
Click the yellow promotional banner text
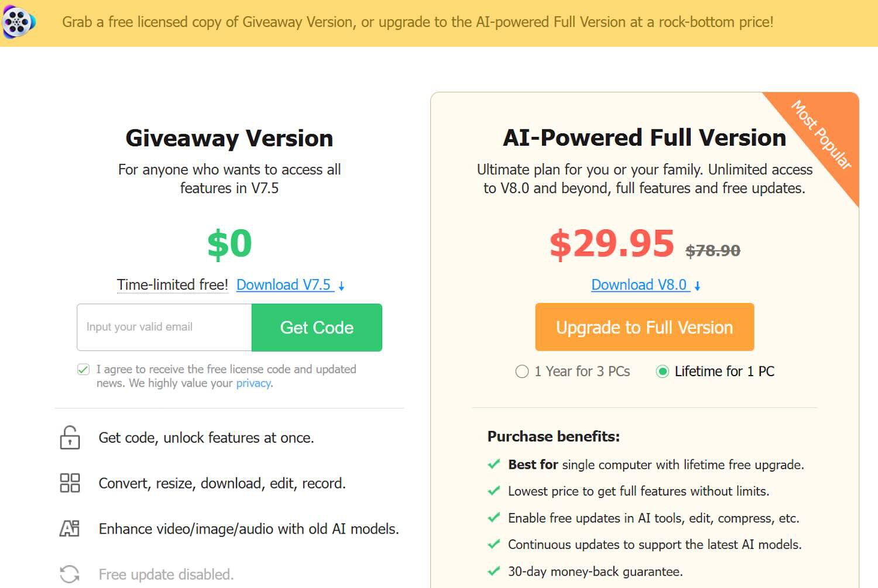coord(418,22)
